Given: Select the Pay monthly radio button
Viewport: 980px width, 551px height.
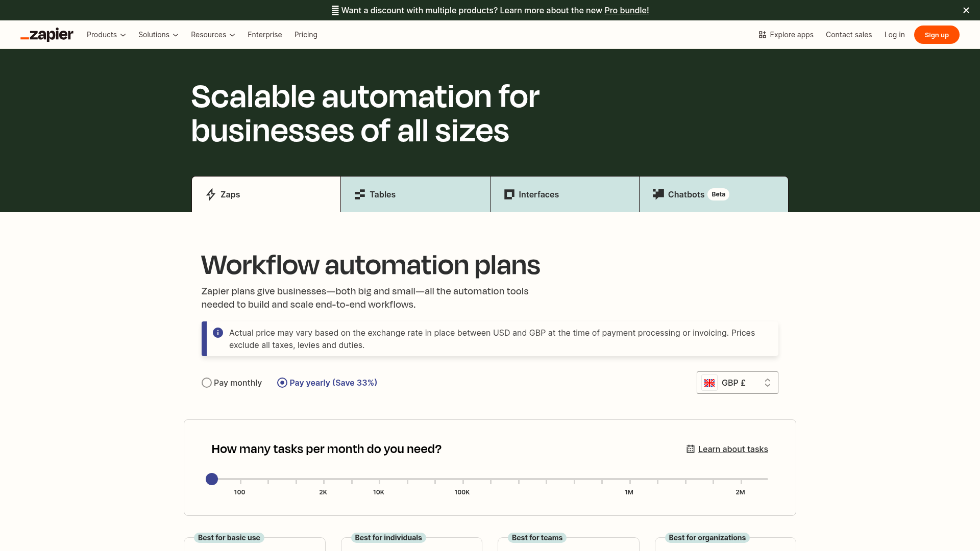Looking at the screenshot, I should point(207,382).
